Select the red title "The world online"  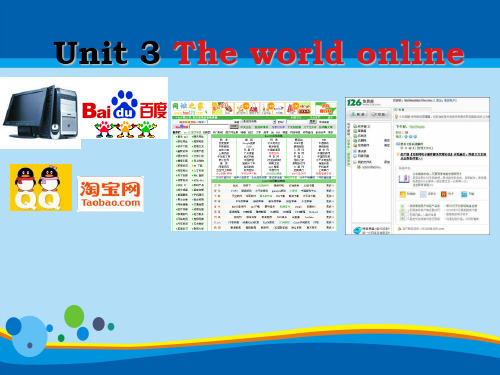pyautogui.click(x=318, y=53)
